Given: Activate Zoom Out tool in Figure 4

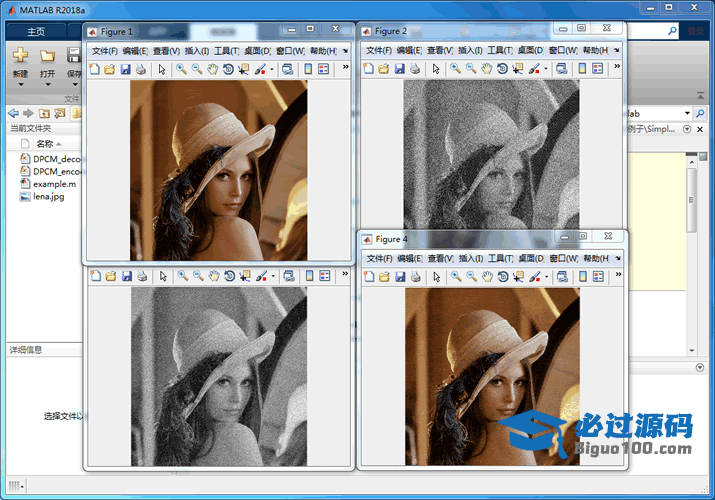Looking at the screenshot, I should 471,276.
